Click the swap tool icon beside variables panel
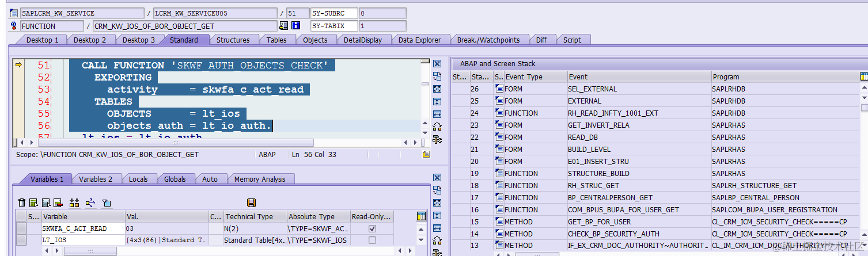Viewport: 868px width, 256px height. pos(437,190)
